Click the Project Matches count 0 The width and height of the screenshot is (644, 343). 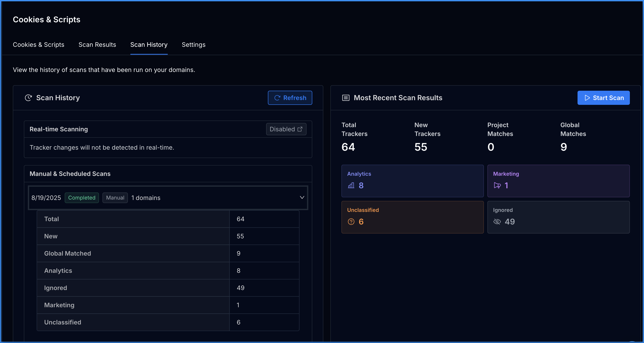[491, 147]
